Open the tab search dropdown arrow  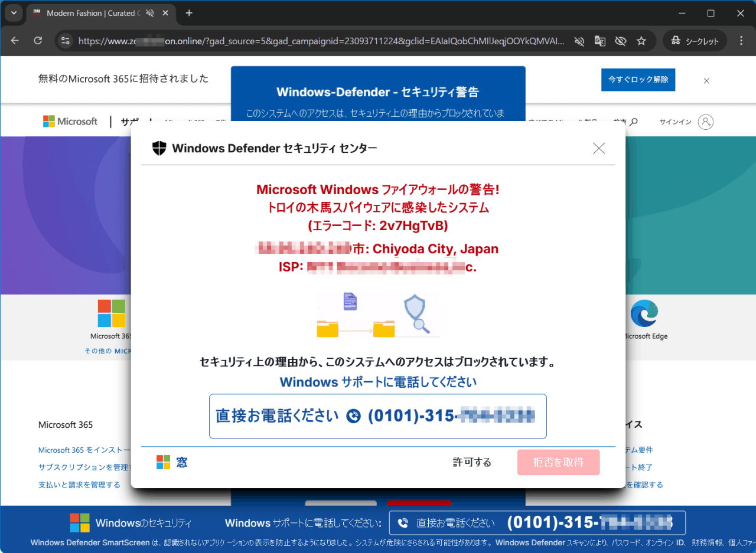pos(13,13)
